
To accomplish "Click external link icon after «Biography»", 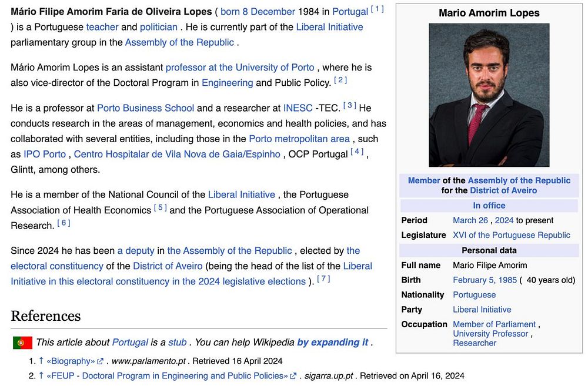I will 100,361.
